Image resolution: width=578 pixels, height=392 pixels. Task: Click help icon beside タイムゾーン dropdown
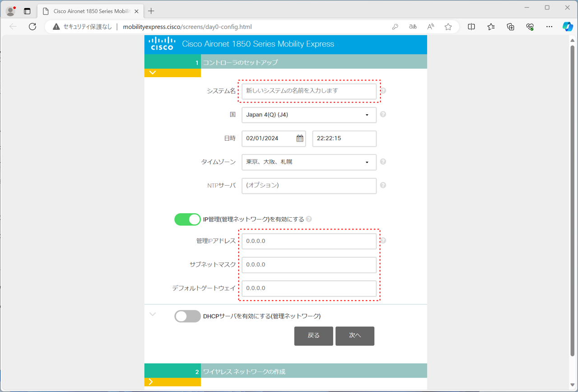tap(383, 162)
